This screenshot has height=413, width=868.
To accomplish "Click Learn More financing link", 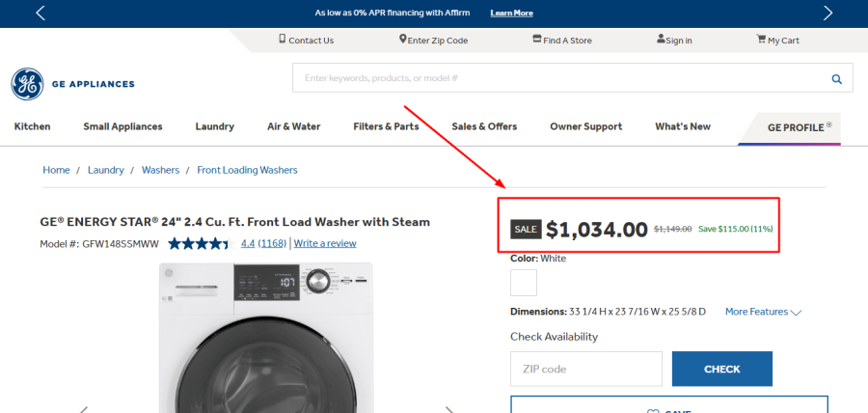I will (511, 13).
